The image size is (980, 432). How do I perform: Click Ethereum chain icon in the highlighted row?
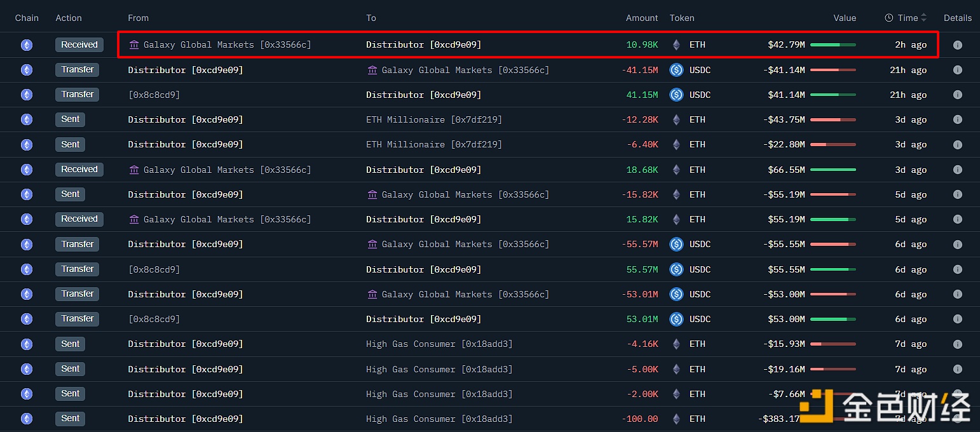27,45
